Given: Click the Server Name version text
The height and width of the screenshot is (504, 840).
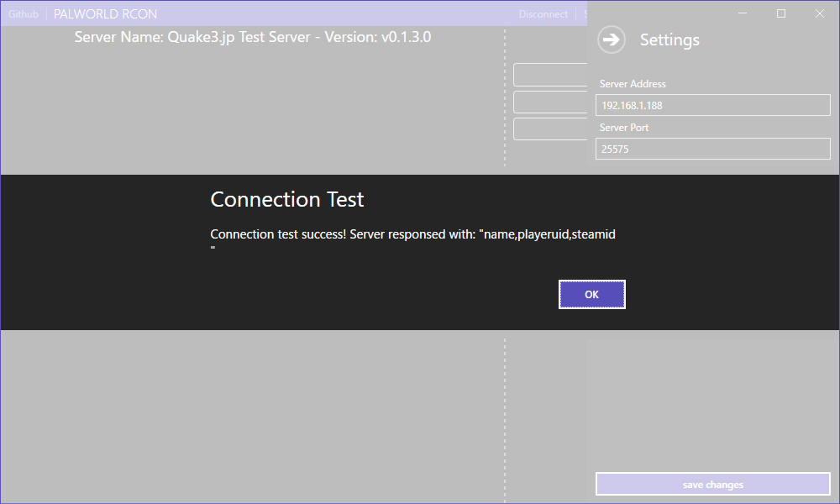Looking at the screenshot, I should 253,37.
